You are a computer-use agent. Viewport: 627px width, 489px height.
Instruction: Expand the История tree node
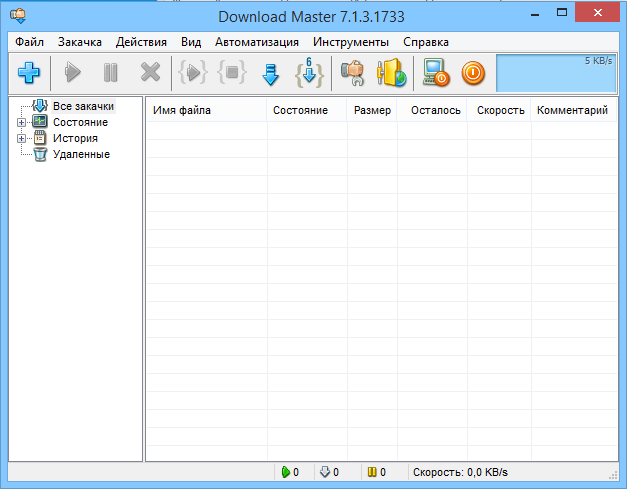(x=22, y=138)
